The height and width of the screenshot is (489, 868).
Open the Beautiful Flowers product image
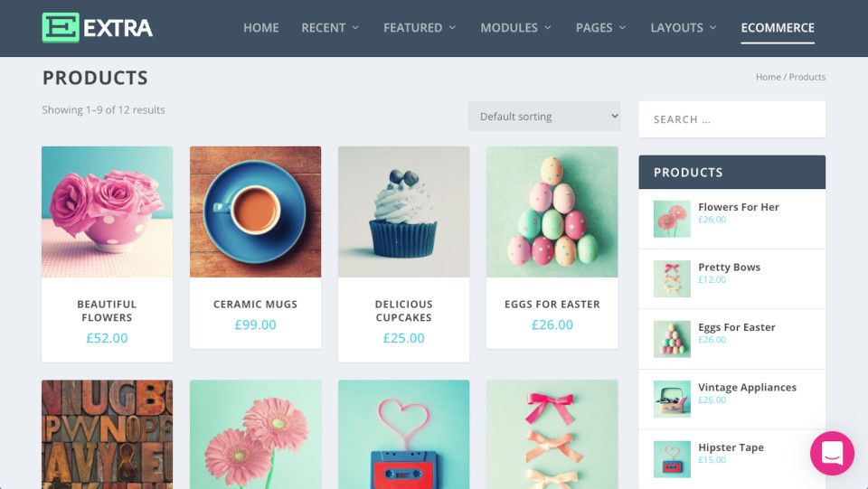[107, 212]
